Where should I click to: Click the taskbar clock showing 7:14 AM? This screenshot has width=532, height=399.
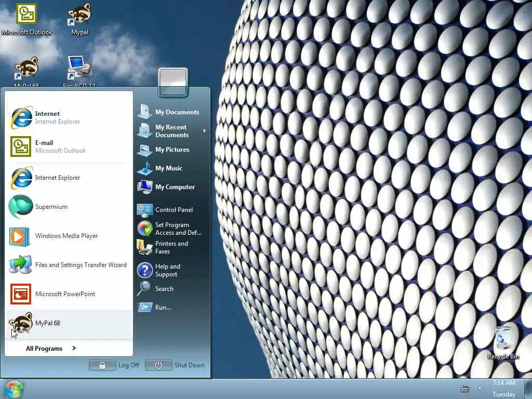[504, 383]
